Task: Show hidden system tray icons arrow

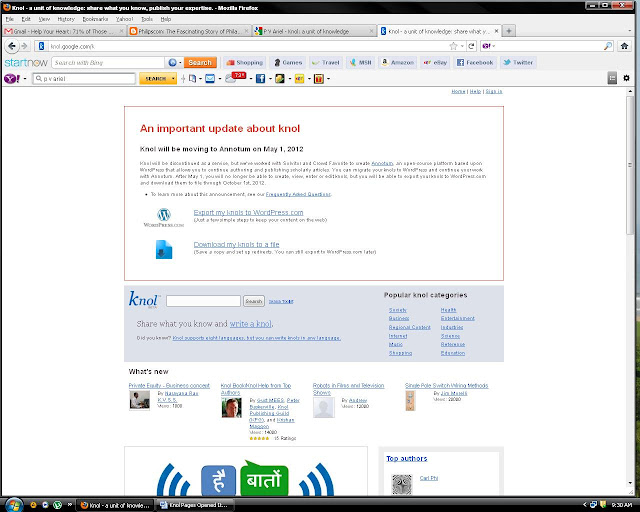Action: point(584,505)
